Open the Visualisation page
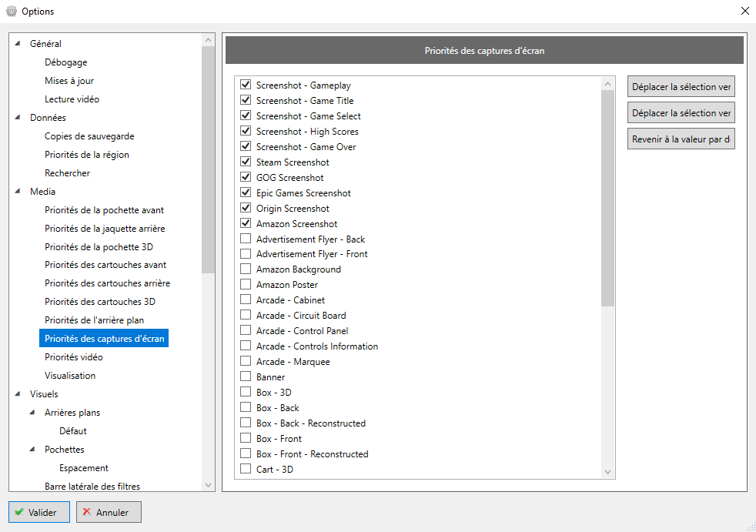The width and height of the screenshot is (756, 532). pyautogui.click(x=70, y=375)
